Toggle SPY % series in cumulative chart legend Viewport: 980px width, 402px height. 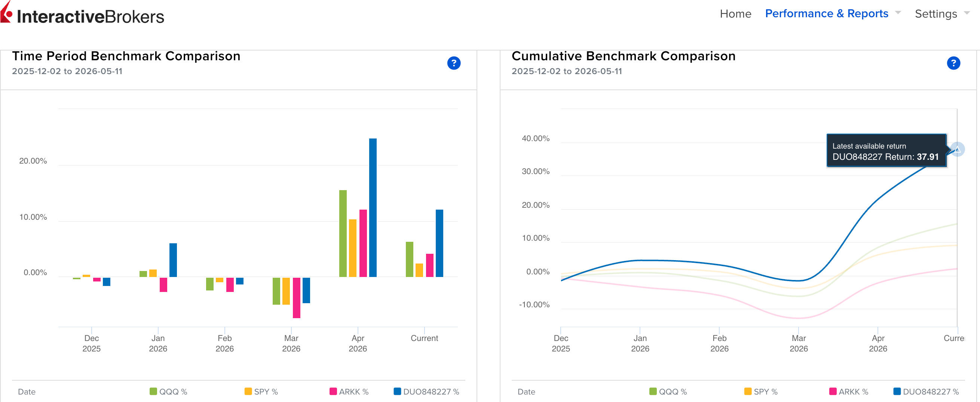[x=760, y=392]
